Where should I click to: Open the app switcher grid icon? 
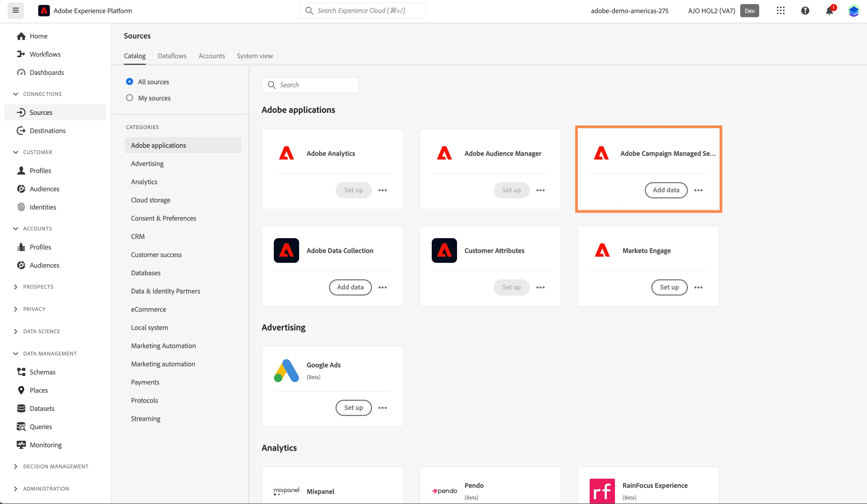(x=781, y=11)
